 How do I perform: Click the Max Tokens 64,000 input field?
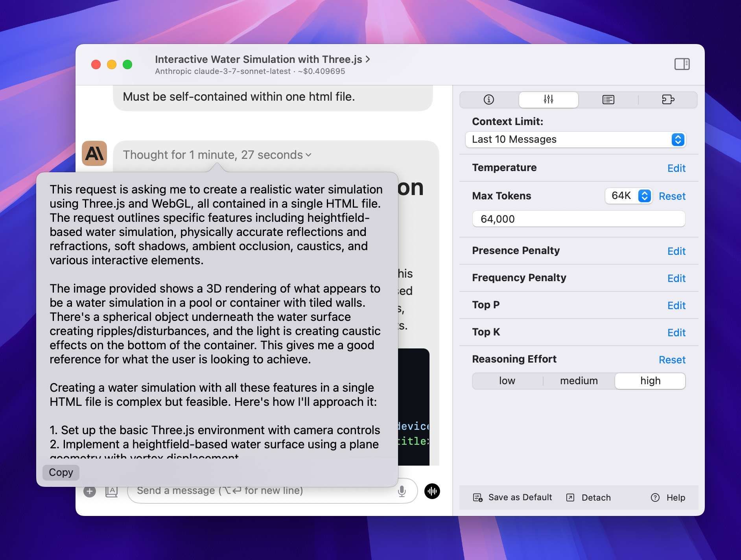pyautogui.click(x=578, y=219)
